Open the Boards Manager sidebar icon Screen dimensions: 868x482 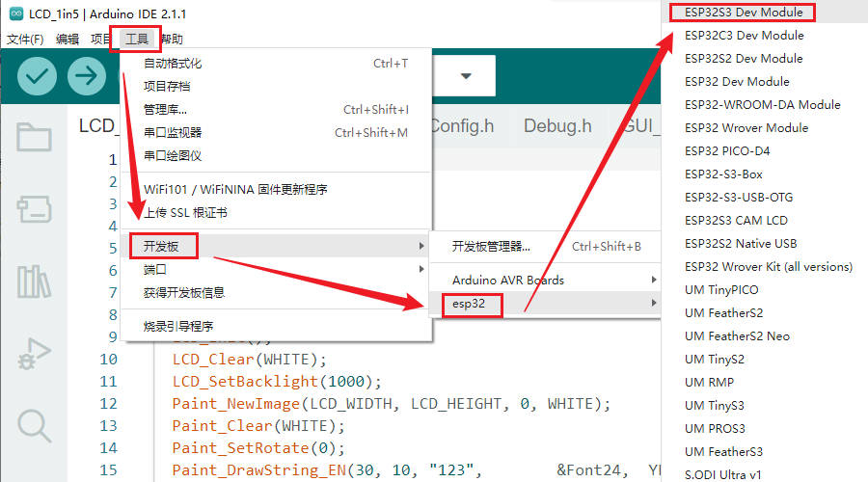point(34,208)
